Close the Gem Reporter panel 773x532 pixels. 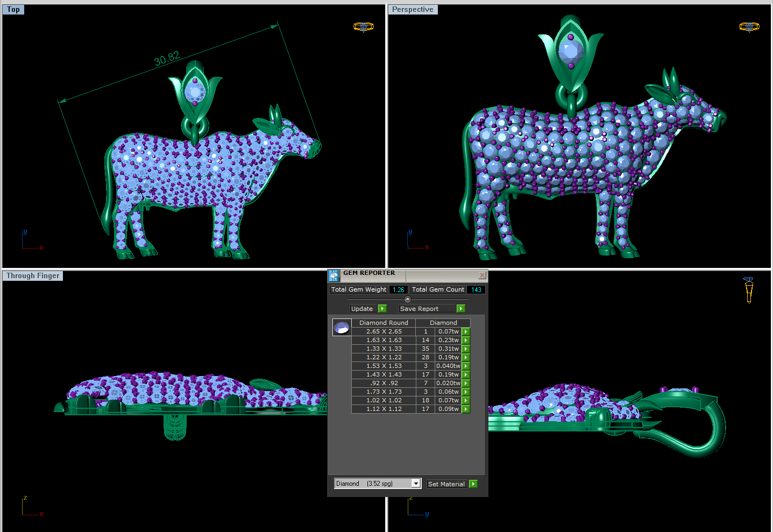pos(482,275)
